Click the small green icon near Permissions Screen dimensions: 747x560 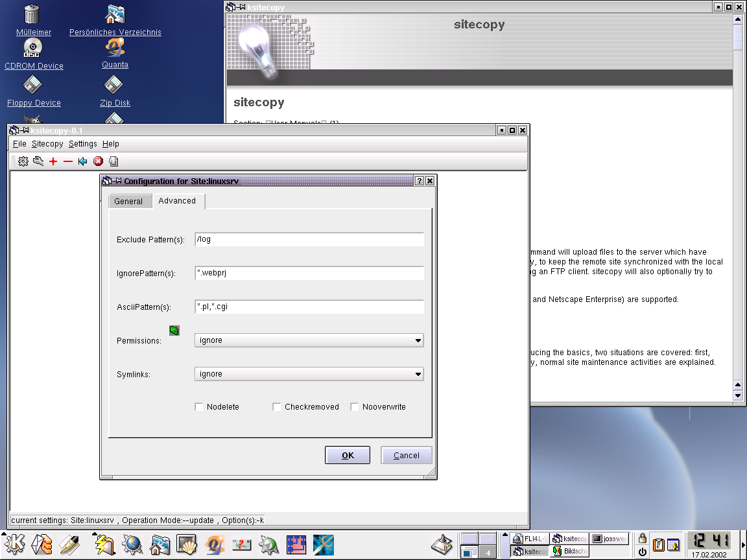click(x=174, y=330)
